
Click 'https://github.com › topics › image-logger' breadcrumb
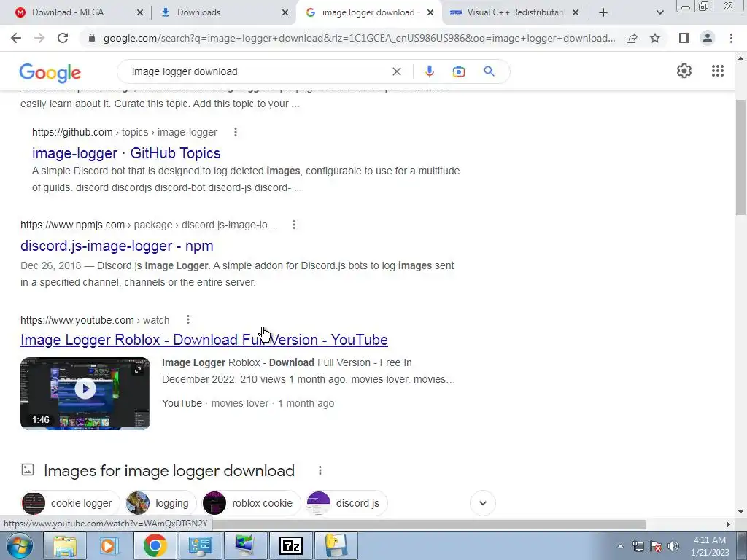tap(124, 132)
